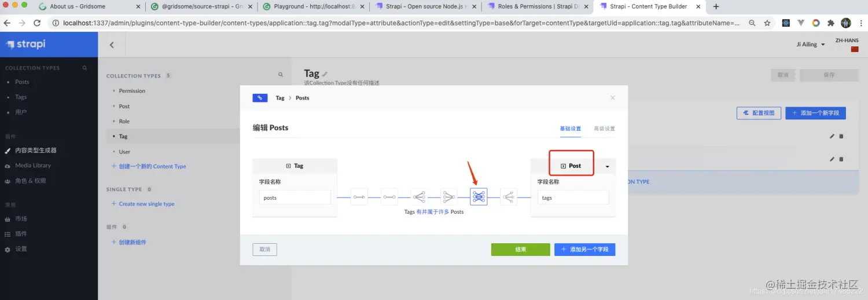Open the ZH-HANS language selector
868x300 pixels.
coord(847,45)
